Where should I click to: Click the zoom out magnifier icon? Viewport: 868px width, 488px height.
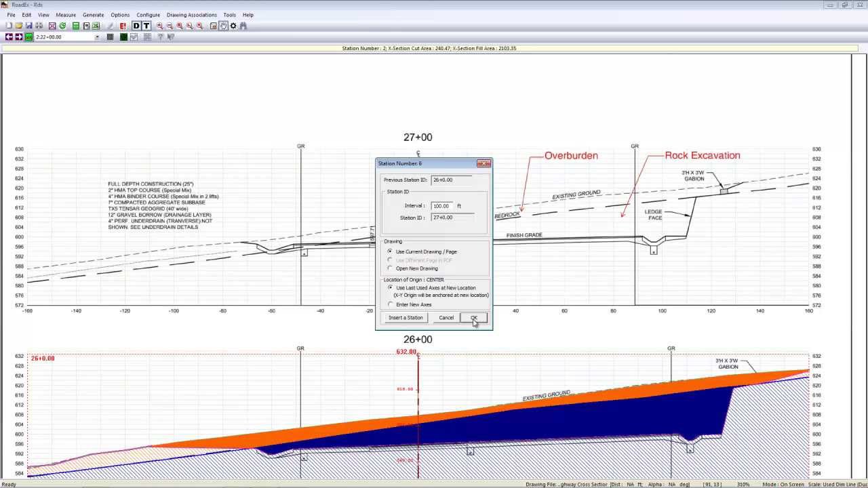coord(170,26)
